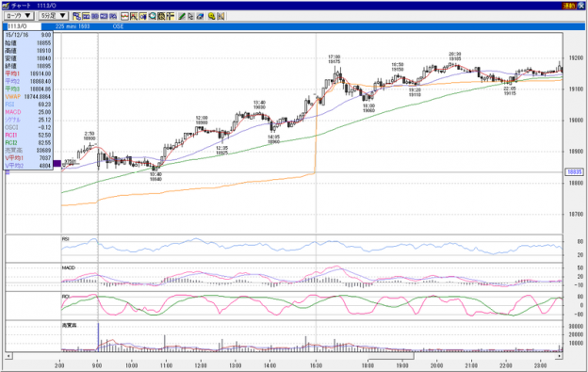Click the magnifying glass zoom icon

click(x=153, y=16)
